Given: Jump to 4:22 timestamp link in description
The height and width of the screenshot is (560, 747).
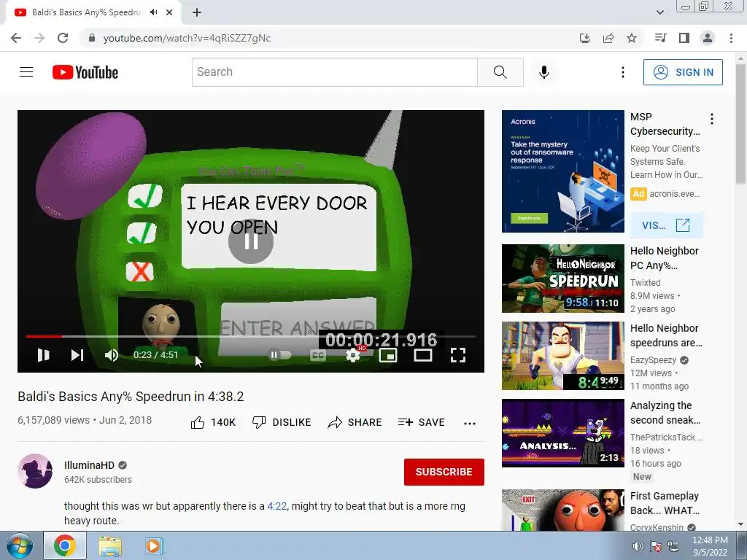Looking at the screenshot, I should (x=277, y=506).
